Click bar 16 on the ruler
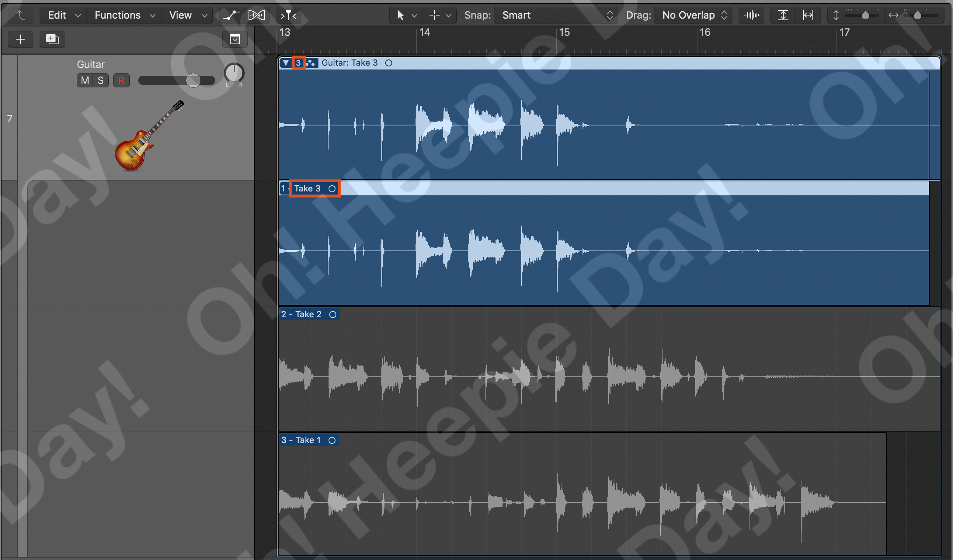Image resolution: width=953 pixels, height=560 pixels. coord(705,32)
